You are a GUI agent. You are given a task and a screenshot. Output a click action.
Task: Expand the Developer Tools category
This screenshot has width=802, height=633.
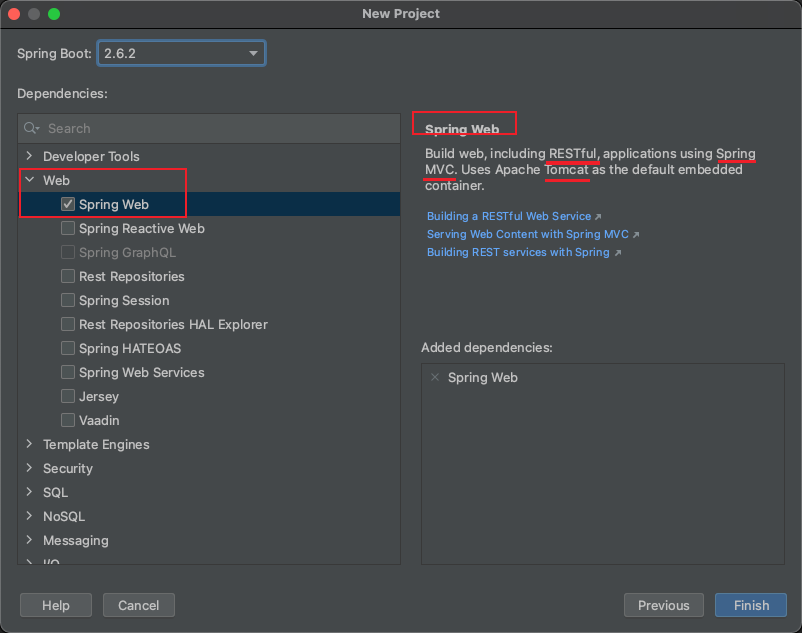29,156
